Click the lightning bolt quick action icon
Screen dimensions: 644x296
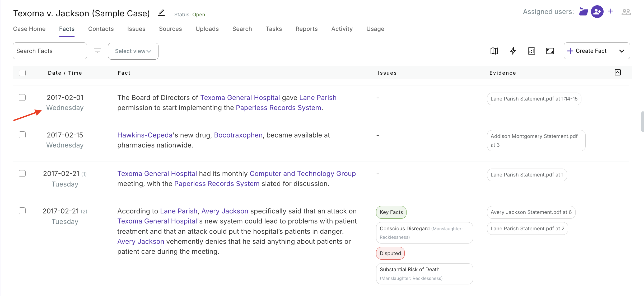[513, 51]
